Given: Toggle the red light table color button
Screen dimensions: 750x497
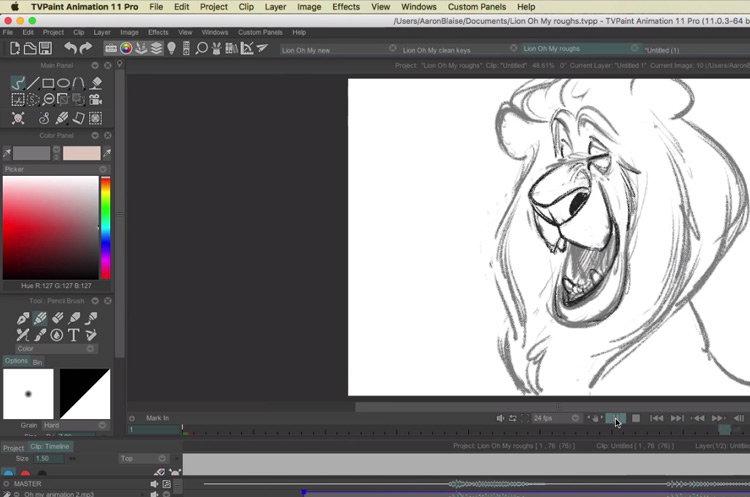Looking at the screenshot, I should coord(25,473).
